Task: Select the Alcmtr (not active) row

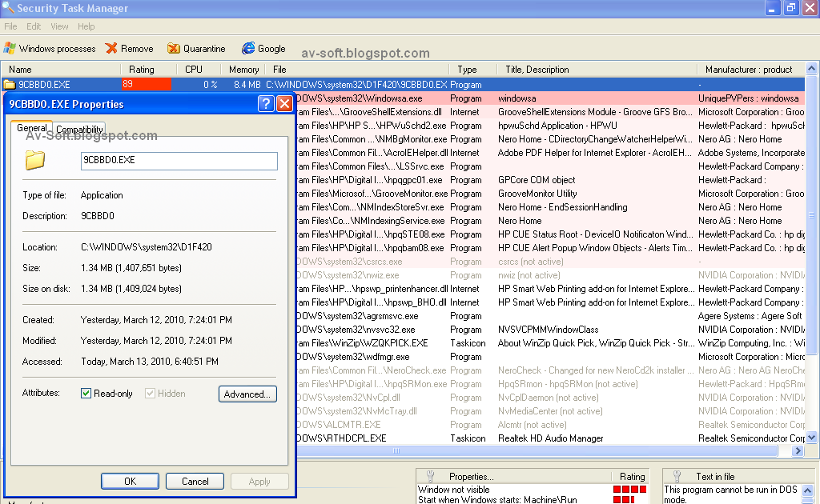Action: 550,424
